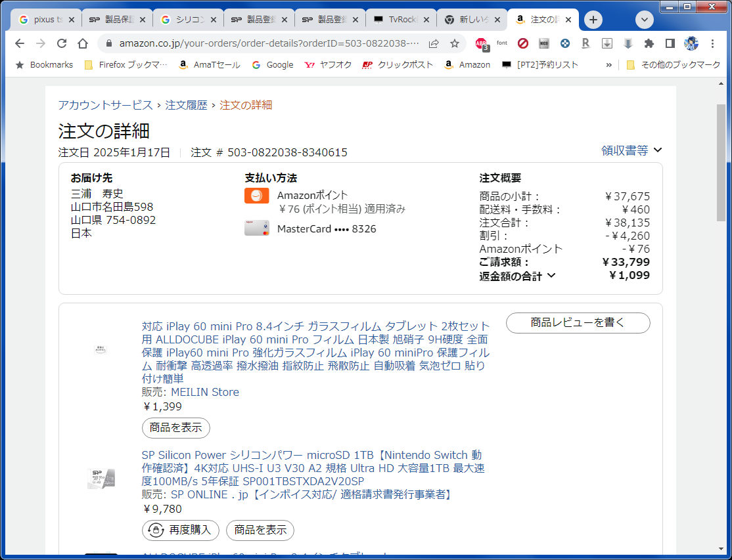The height and width of the screenshot is (560, 732).
Task: Click the user profile avatar icon
Action: tap(691, 43)
